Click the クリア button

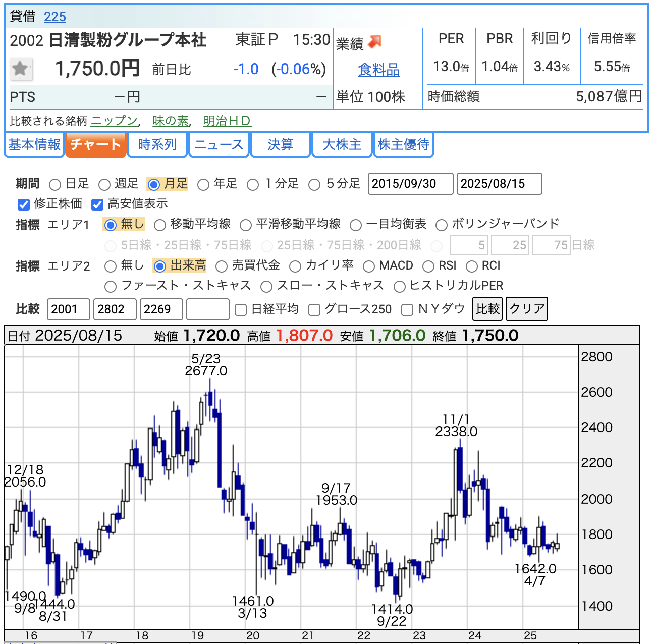click(527, 309)
